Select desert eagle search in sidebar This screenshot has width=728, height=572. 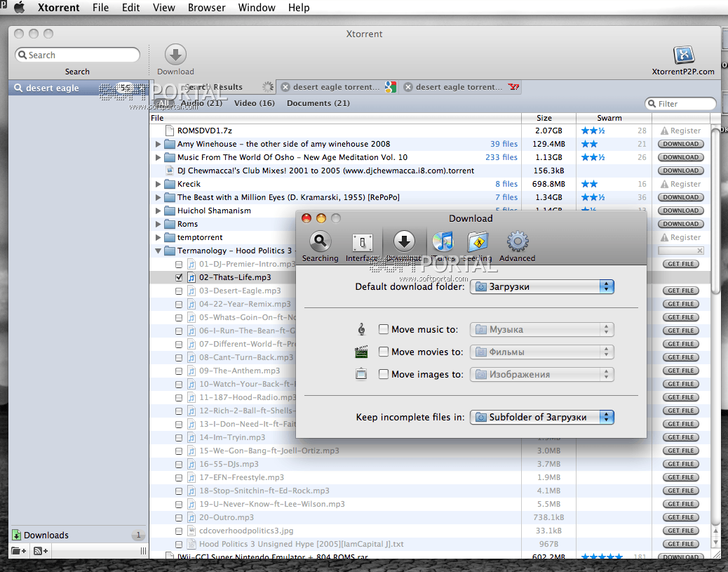click(79, 88)
